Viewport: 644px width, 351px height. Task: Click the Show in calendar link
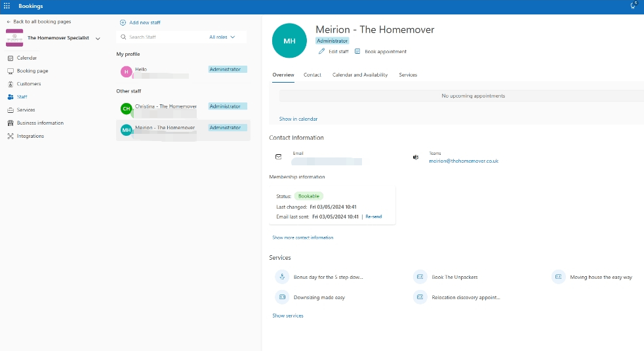tap(298, 119)
